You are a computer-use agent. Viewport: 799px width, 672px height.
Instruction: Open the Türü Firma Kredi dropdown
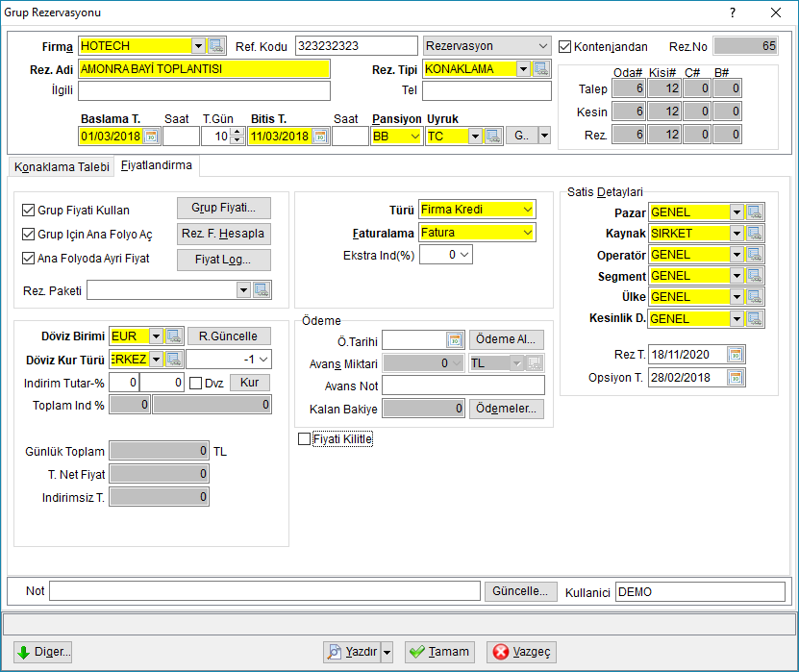(x=528, y=210)
